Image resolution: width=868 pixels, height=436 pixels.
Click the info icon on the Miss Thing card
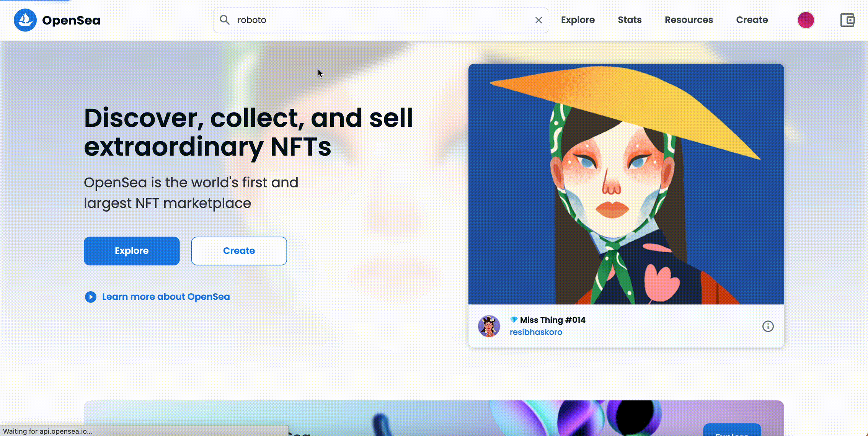[768, 326]
